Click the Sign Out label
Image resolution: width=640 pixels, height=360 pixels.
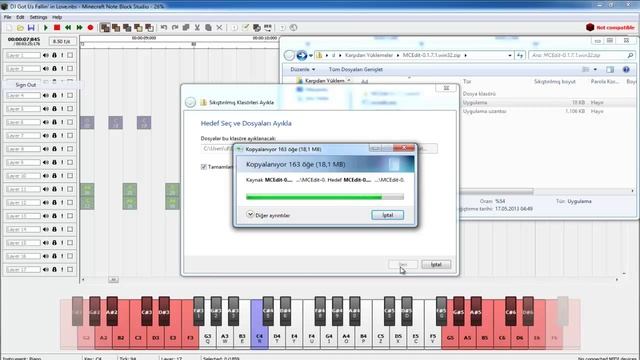[26, 85]
